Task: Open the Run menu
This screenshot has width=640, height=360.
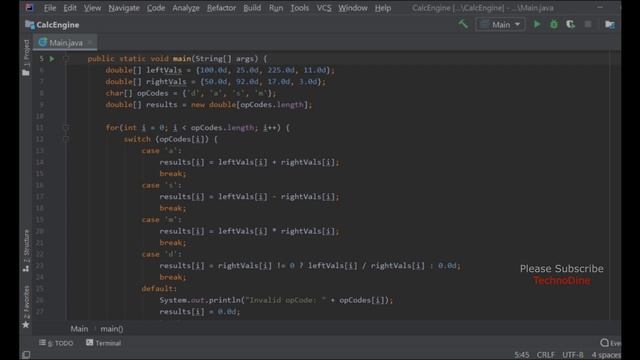Action: pyautogui.click(x=276, y=8)
